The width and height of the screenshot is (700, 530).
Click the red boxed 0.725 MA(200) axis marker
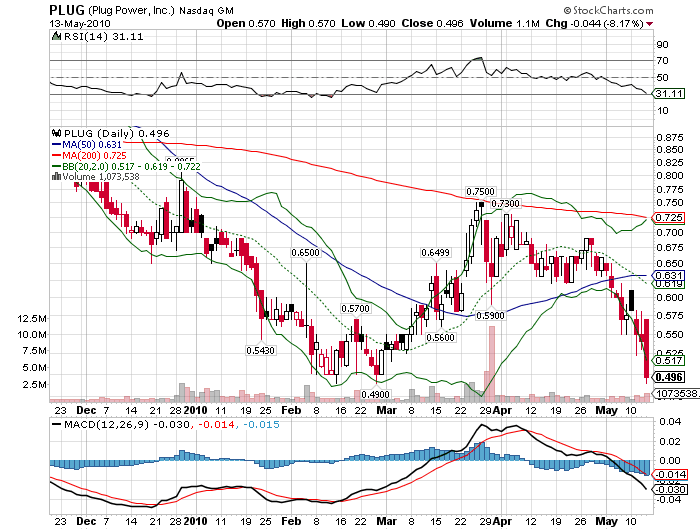[669, 218]
